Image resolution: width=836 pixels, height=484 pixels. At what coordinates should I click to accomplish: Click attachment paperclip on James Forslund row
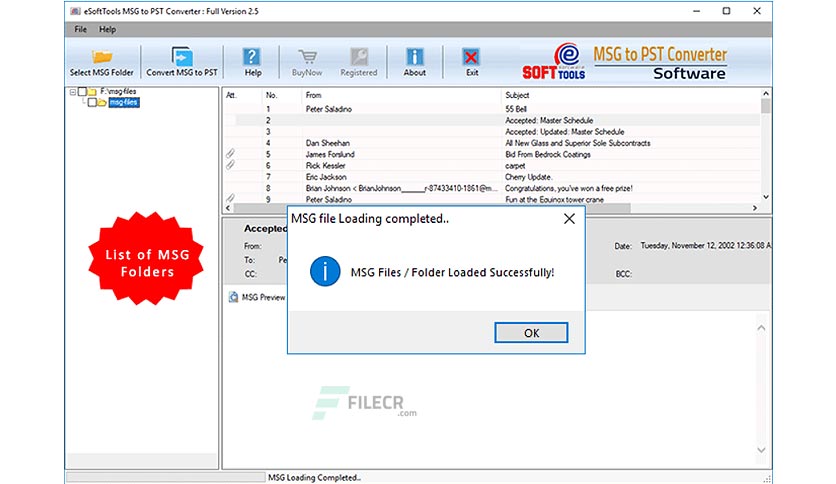pos(230,154)
